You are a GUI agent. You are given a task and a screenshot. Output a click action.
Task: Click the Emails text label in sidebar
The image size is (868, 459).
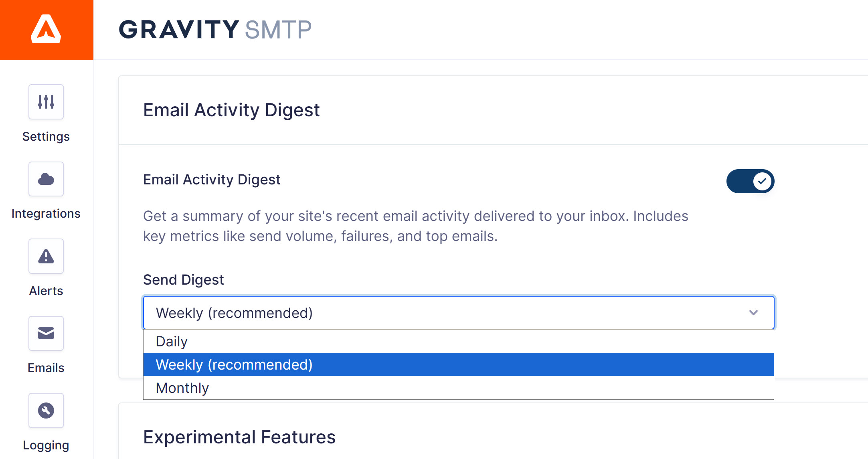pyautogui.click(x=46, y=368)
